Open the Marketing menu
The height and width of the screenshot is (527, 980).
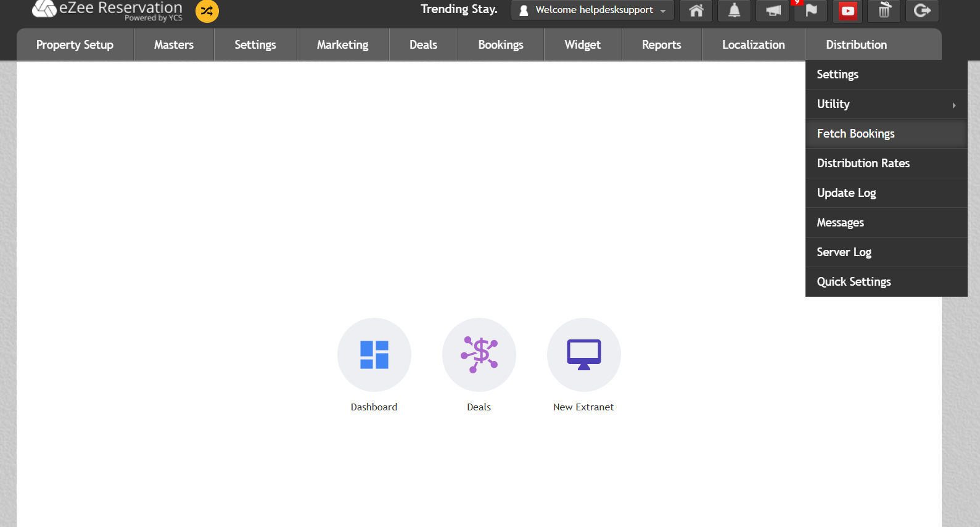pos(343,44)
